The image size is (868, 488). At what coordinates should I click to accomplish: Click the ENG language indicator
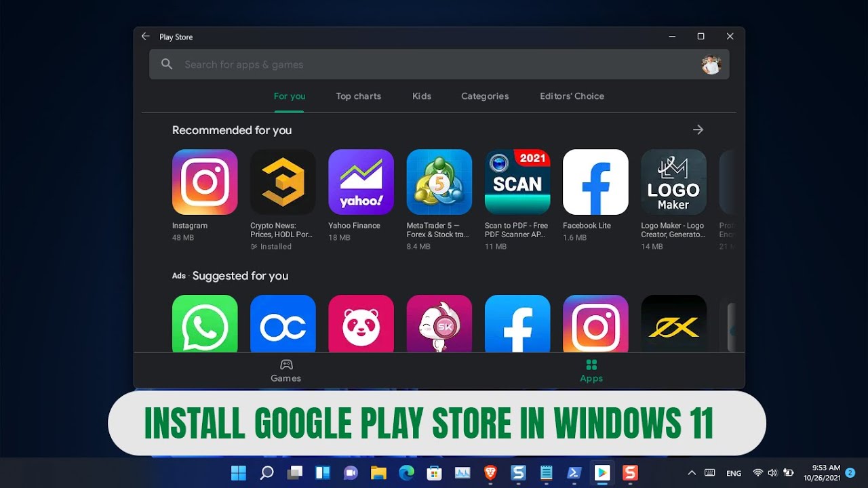(x=734, y=473)
